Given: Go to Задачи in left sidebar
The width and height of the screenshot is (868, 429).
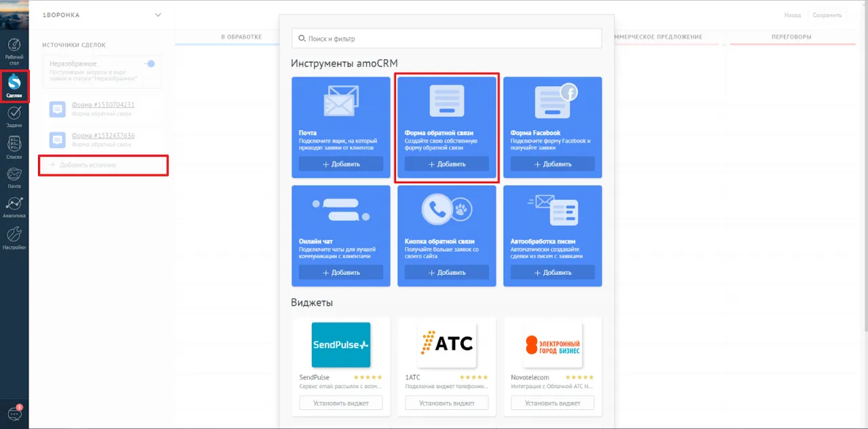Looking at the screenshot, I should click(x=14, y=117).
